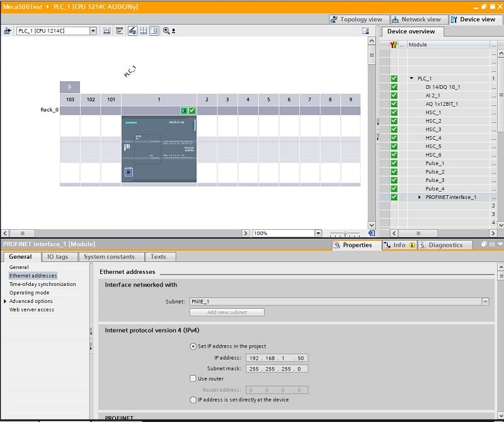504x422 pixels.
Task: Expand Advanced options in navigation tree
Action: pos(5,301)
